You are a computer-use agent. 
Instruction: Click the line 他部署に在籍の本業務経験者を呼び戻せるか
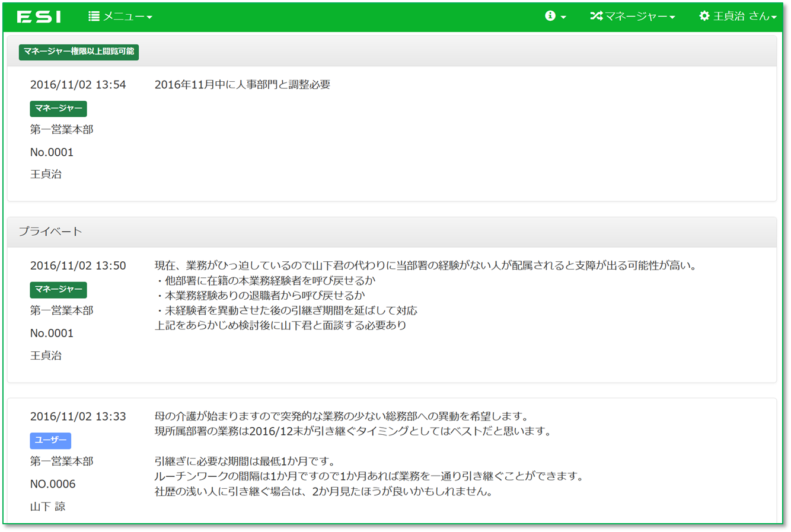click(x=266, y=281)
